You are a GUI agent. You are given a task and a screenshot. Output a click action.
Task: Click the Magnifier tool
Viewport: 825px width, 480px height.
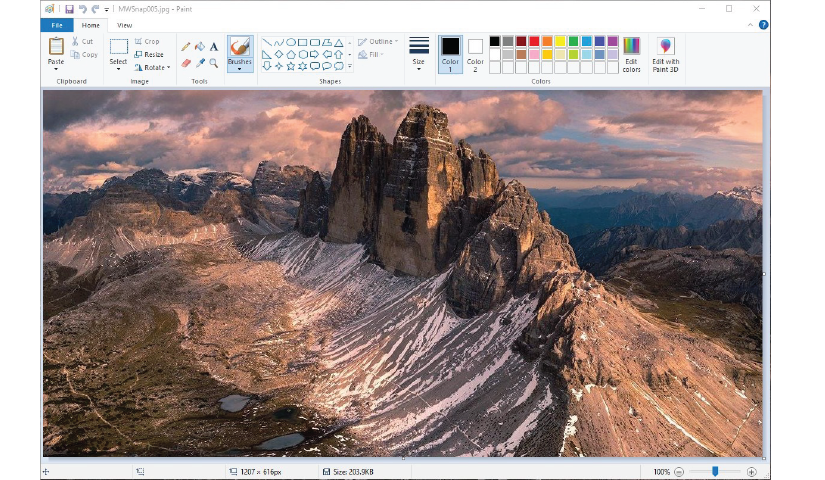214,62
